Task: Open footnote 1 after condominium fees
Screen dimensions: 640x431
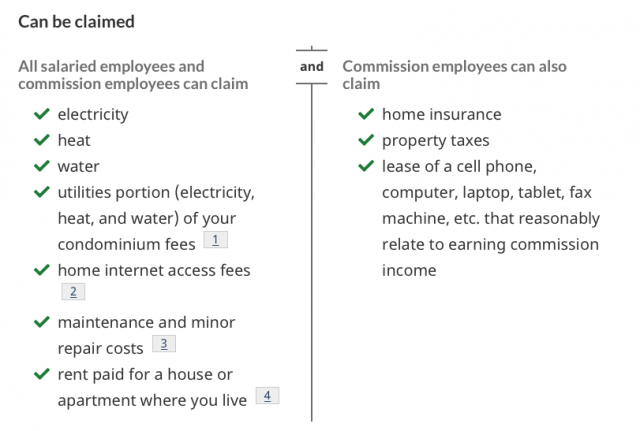Action: point(216,240)
